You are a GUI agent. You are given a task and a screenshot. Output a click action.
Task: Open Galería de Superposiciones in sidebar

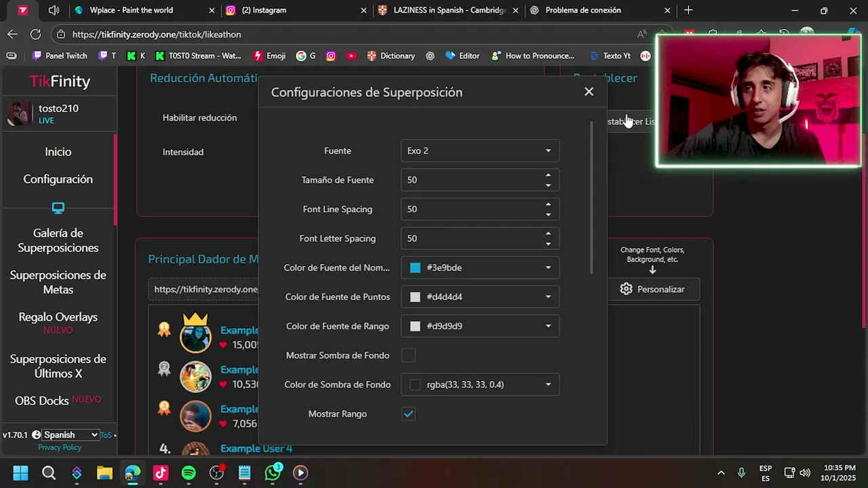pyautogui.click(x=58, y=241)
